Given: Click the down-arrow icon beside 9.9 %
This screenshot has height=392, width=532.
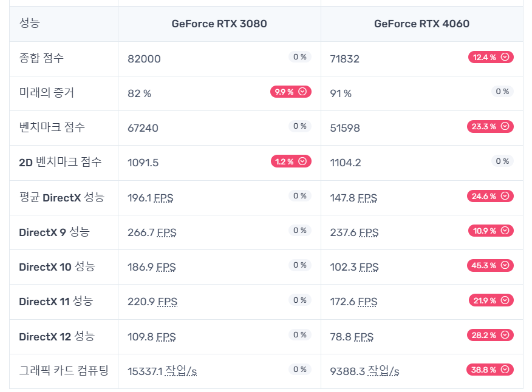Looking at the screenshot, I should [304, 92].
